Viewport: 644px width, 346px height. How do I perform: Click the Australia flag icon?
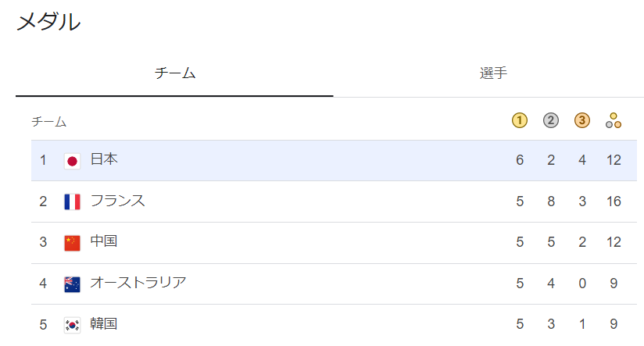point(72,284)
